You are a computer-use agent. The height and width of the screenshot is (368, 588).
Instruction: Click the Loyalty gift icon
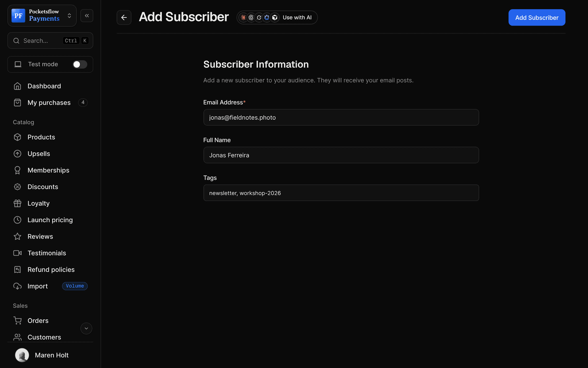[18, 203]
